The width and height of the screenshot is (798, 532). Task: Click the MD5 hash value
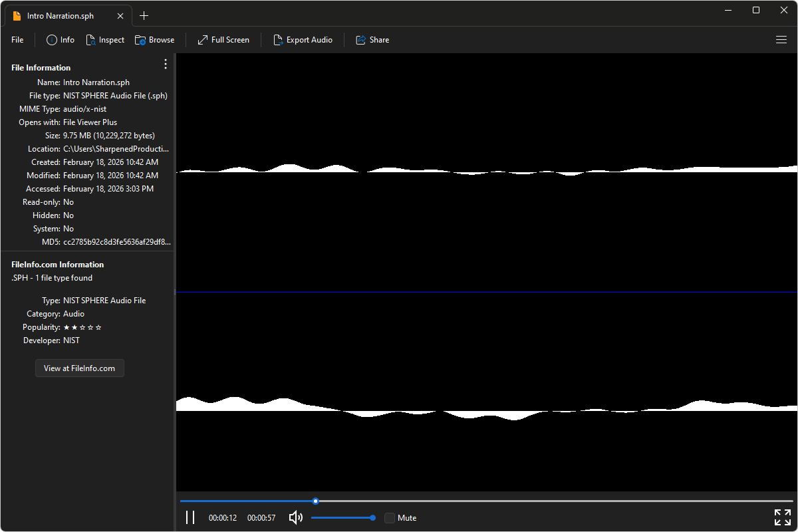coord(116,242)
